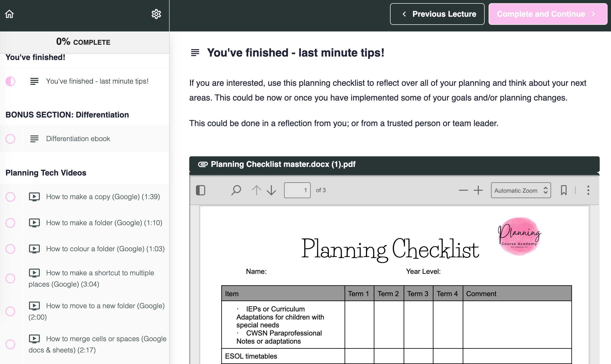This screenshot has width=611, height=364.
Task: Open How to make a shortcut to multiple places
Action: pos(91,278)
